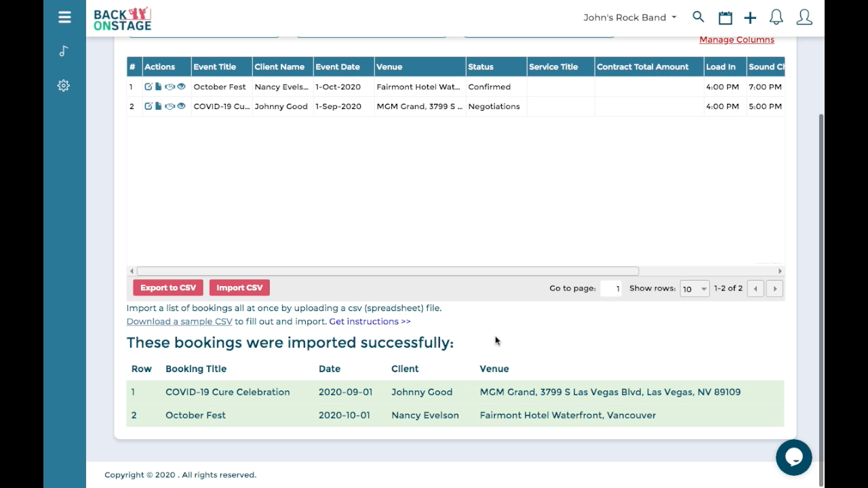This screenshot has width=868, height=488.
Task: Click the 2020-09-01 imported date
Action: pos(345,392)
